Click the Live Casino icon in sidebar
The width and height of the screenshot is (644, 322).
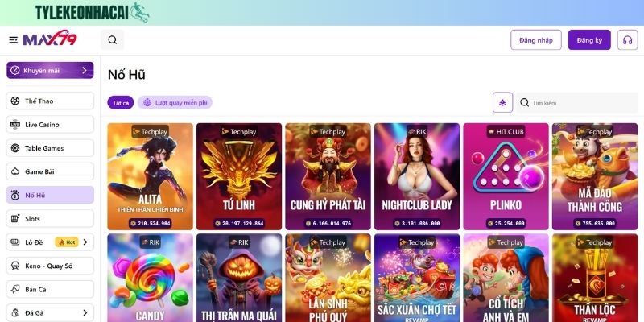[x=15, y=125]
